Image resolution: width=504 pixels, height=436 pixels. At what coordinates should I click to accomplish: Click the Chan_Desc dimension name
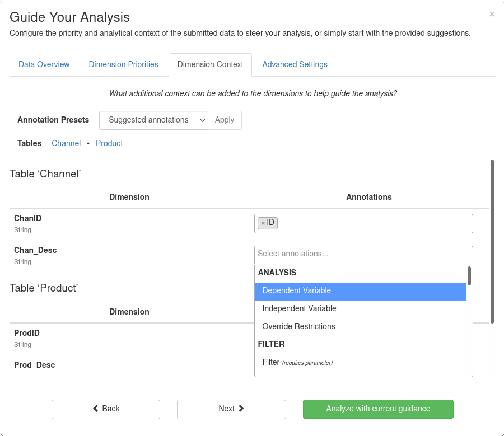point(35,250)
